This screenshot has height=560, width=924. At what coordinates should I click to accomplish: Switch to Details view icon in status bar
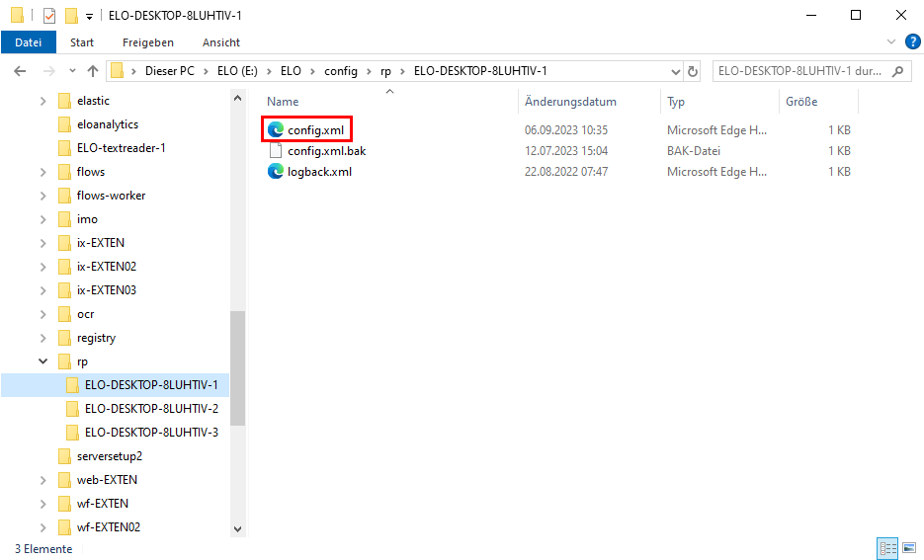point(887,548)
